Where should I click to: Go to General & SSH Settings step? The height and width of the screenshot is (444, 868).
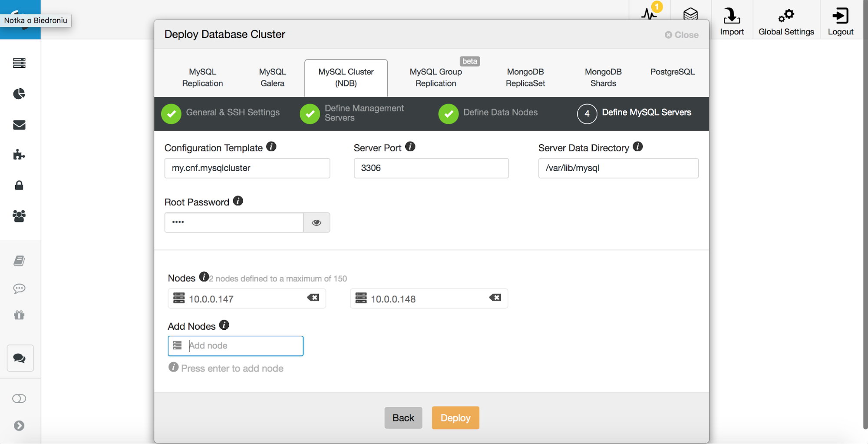click(x=221, y=113)
